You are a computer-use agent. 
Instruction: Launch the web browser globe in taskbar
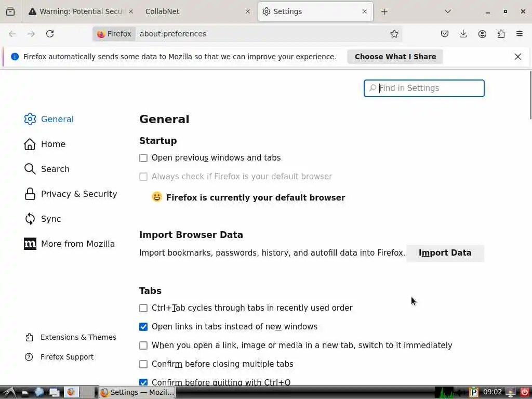[39, 393]
